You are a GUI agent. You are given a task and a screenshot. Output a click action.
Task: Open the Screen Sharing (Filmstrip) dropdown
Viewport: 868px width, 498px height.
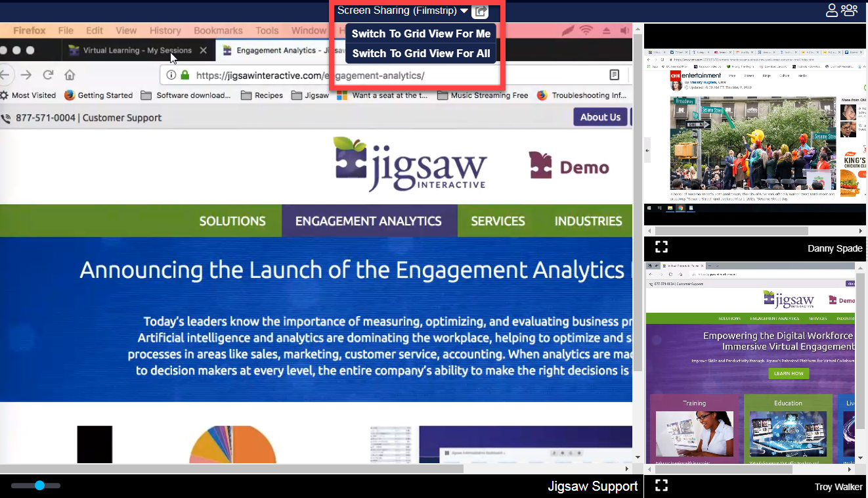pos(402,11)
